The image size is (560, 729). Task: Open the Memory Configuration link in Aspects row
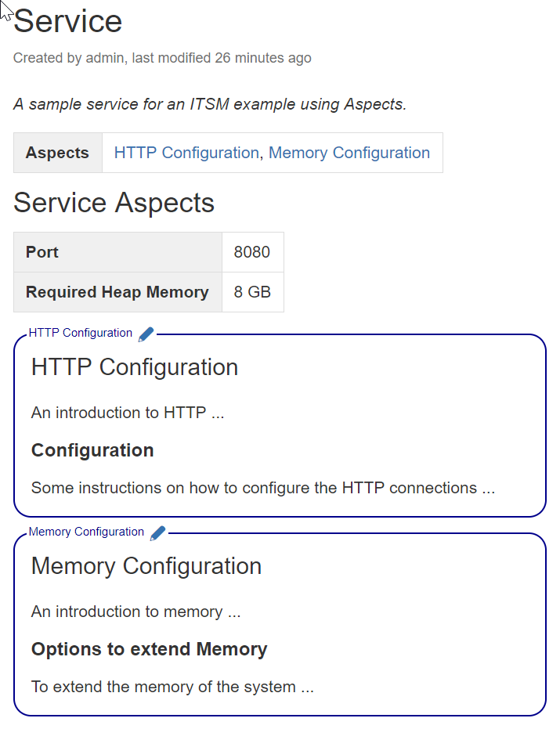349,153
